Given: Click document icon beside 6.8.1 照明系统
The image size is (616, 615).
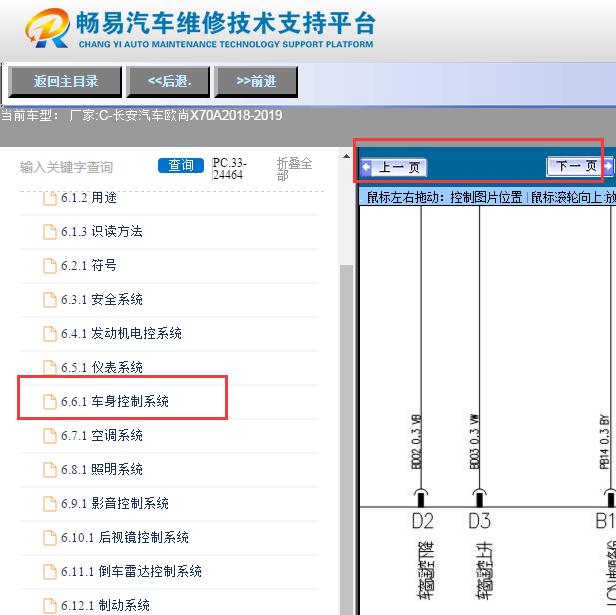Looking at the screenshot, I should point(50,469).
